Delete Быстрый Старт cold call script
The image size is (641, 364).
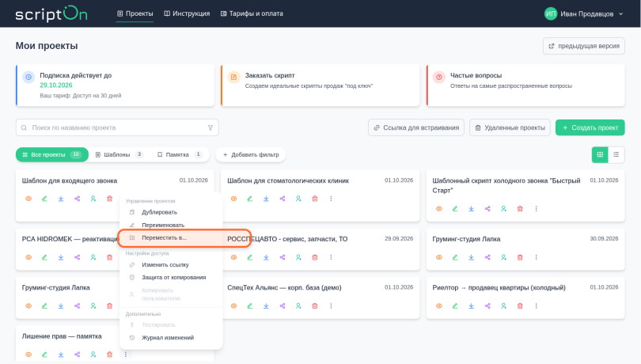(x=520, y=209)
